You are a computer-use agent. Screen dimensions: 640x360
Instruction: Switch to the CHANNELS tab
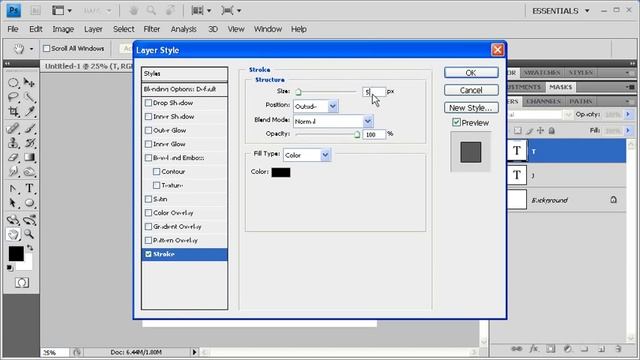543,101
